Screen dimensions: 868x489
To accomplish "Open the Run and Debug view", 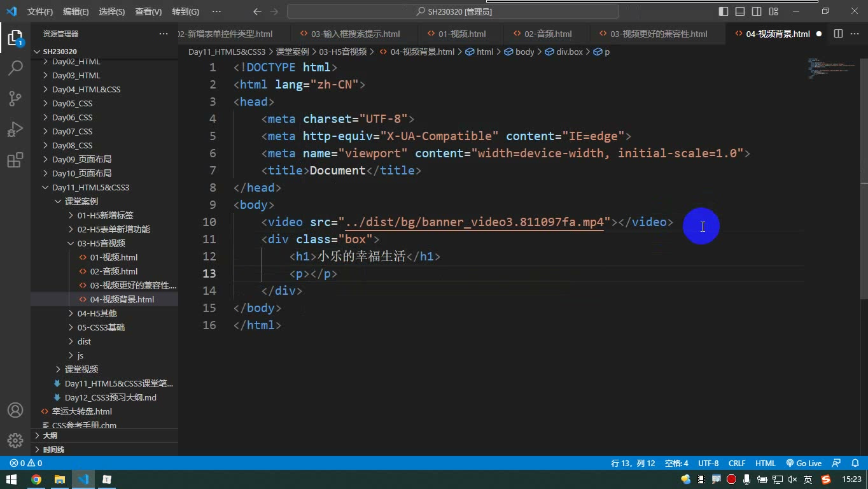I will (x=15, y=129).
